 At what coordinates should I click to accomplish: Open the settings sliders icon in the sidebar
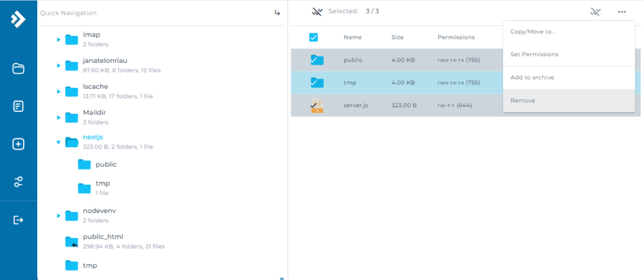click(18, 182)
